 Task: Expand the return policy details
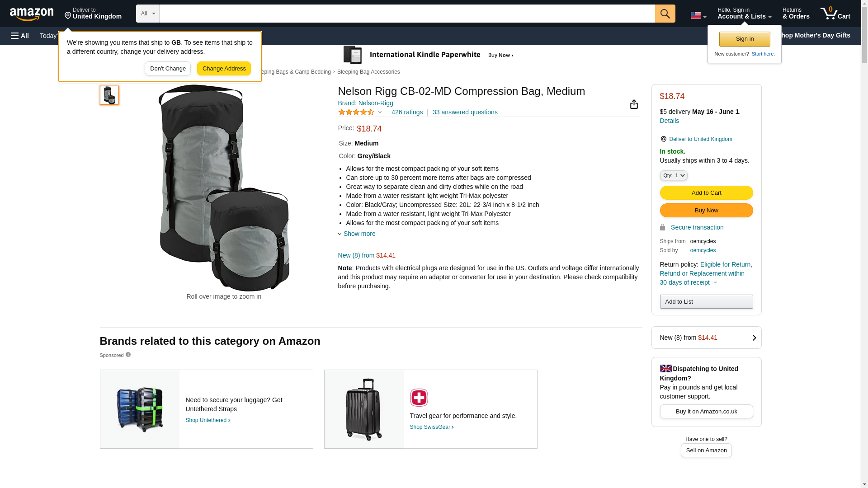click(x=715, y=282)
